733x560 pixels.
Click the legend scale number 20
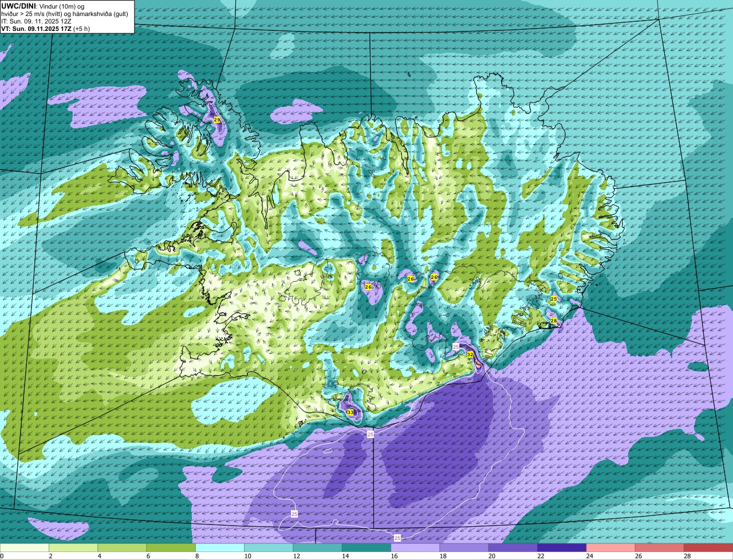491,556
